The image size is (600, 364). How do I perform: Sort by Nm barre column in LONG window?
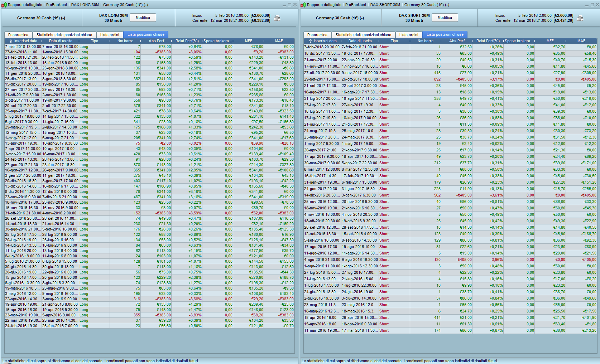tap(125, 41)
